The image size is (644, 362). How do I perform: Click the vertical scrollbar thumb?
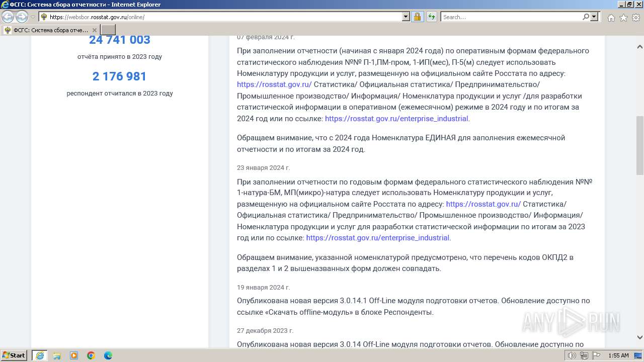click(x=640, y=145)
